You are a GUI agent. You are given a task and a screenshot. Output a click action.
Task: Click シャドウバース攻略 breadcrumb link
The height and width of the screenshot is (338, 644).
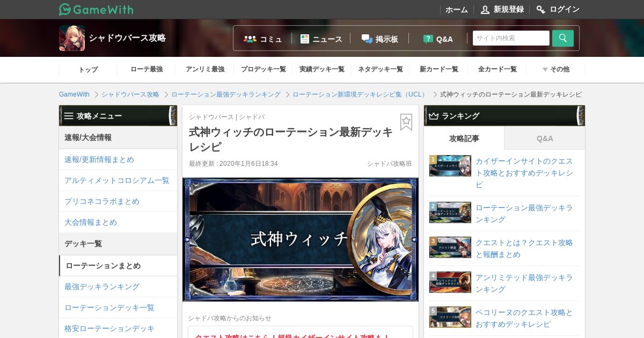click(x=130, y=94)
